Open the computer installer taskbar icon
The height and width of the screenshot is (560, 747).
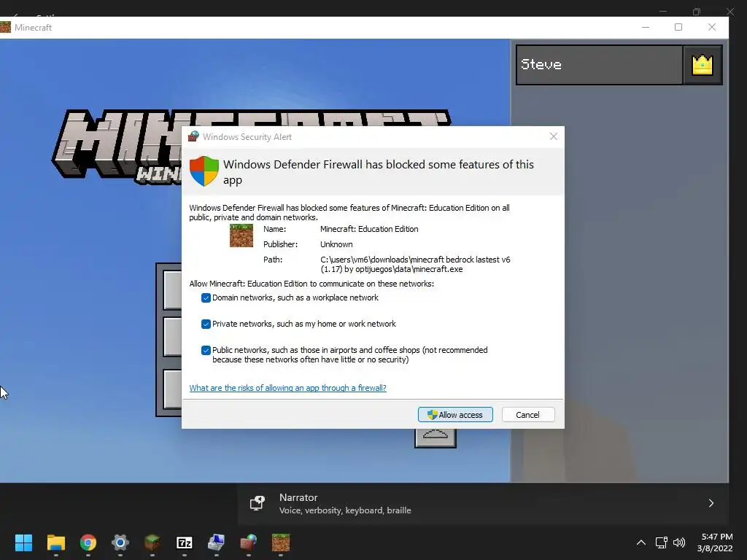click(216, 542)
